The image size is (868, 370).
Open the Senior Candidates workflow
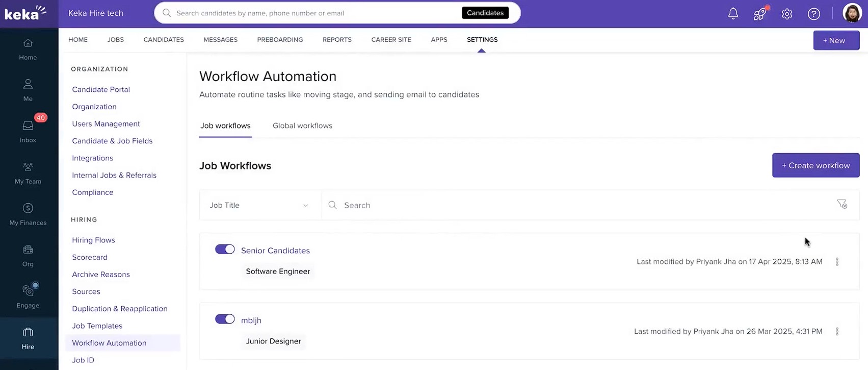(275, 251)
